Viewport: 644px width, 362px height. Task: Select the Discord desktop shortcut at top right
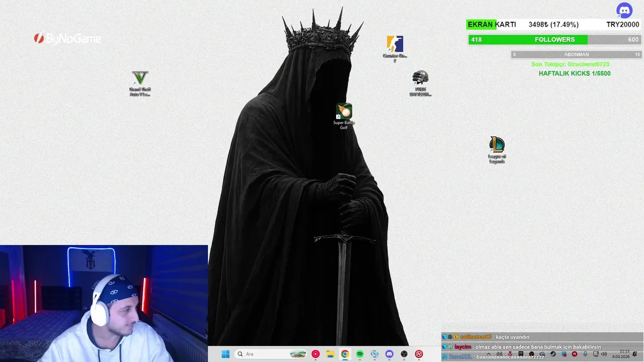[624, 10]
